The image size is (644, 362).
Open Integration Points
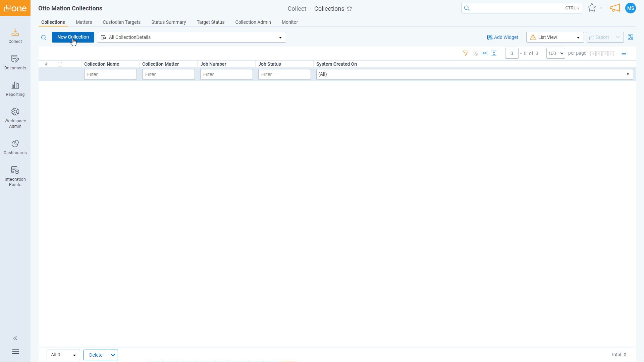[15, 176]
